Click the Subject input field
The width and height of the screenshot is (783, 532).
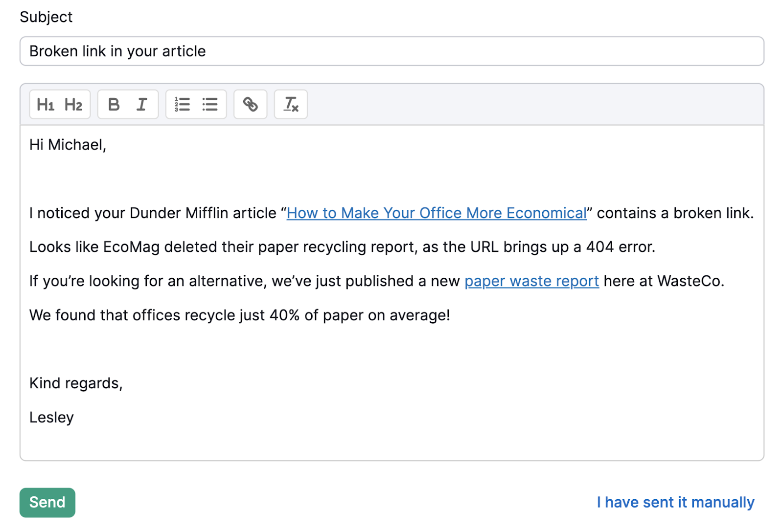[391, 51]
